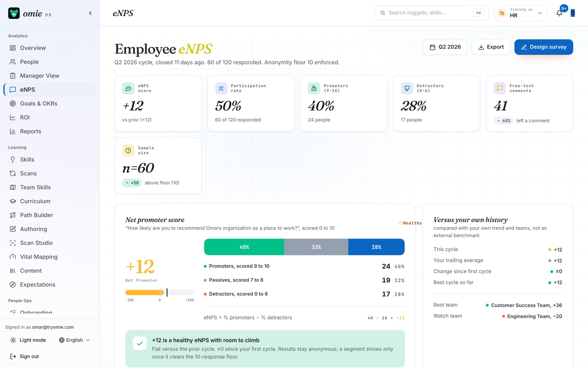Click the Change since first cycle row

pyautogui.click(x=498, y=272)
